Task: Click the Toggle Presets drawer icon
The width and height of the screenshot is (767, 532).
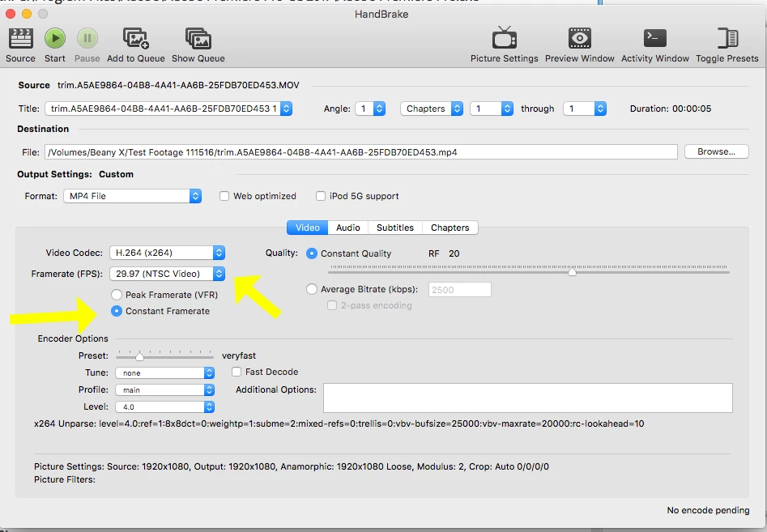Action: point(727,38)
